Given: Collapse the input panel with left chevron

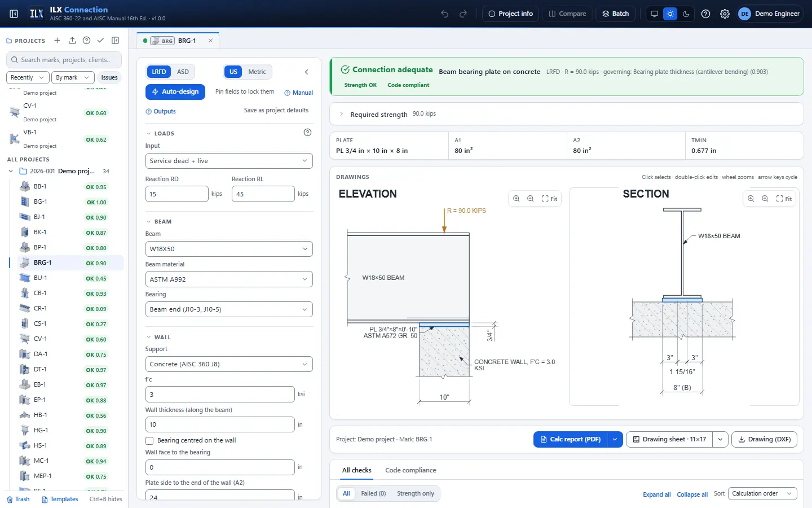Looking at the screenshot, I should (307, 72).
